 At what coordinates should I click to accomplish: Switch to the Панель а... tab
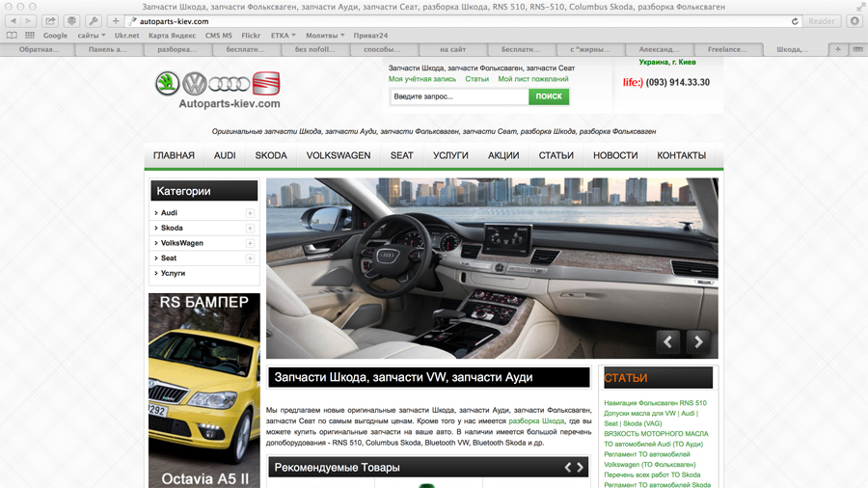[107, 49]
